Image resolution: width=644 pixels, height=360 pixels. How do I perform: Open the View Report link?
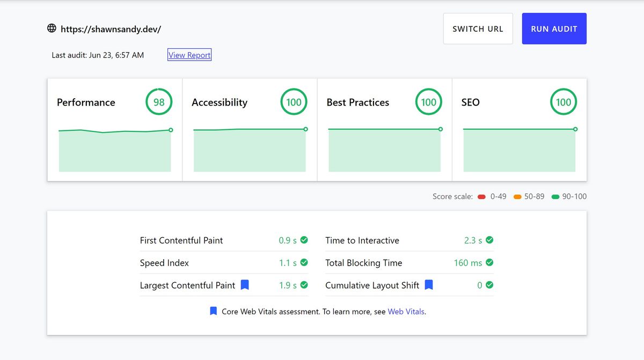pyautogui.click(x=189, y=55)
